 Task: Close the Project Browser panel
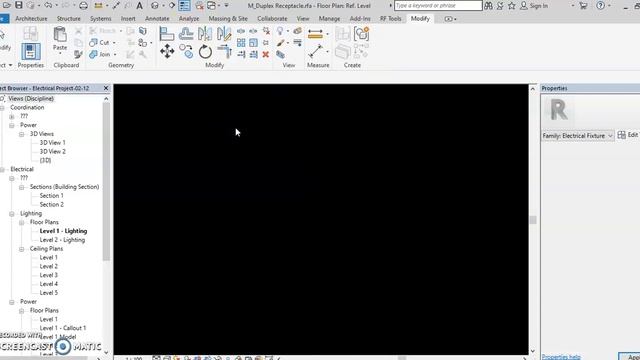106,88
